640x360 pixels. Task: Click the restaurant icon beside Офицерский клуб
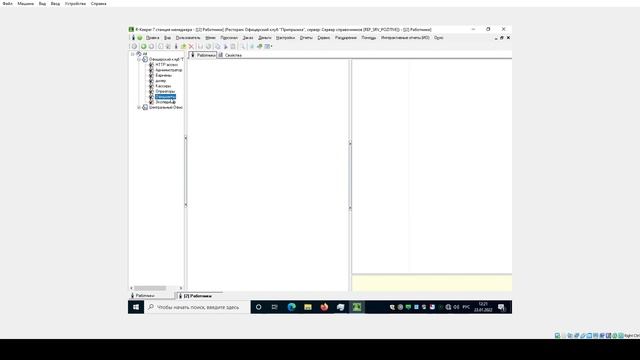145,59
